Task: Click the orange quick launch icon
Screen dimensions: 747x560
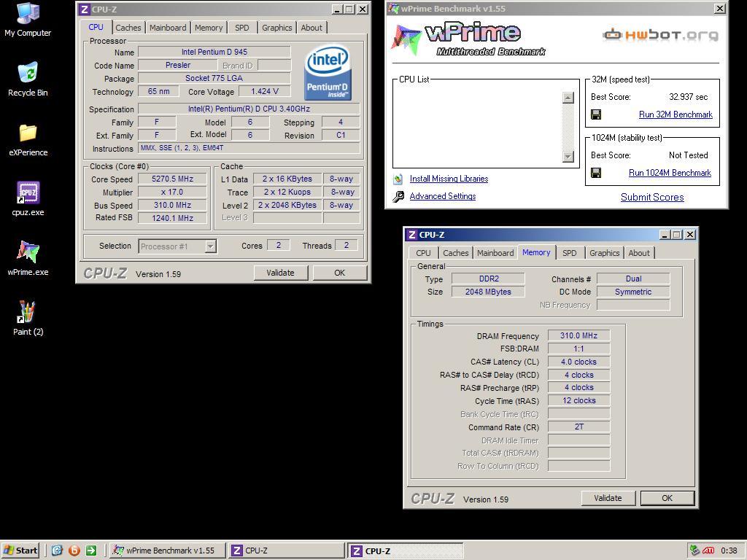Action: pos(74,551)
